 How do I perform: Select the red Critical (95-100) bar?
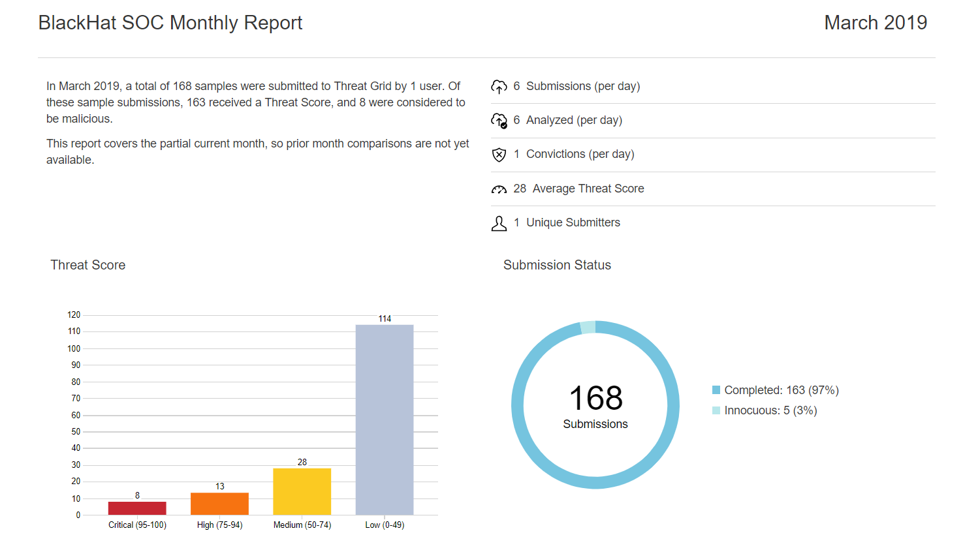137,508
